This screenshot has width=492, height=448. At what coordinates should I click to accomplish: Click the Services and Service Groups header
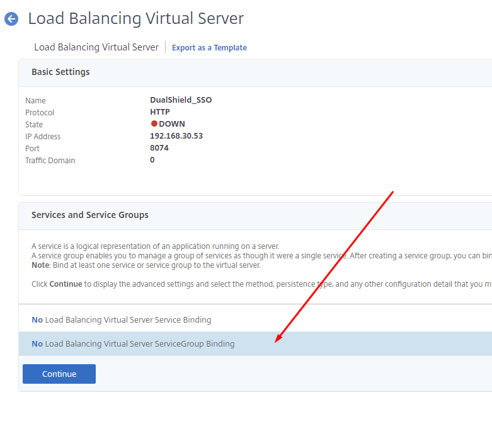[x=90, y=215]
